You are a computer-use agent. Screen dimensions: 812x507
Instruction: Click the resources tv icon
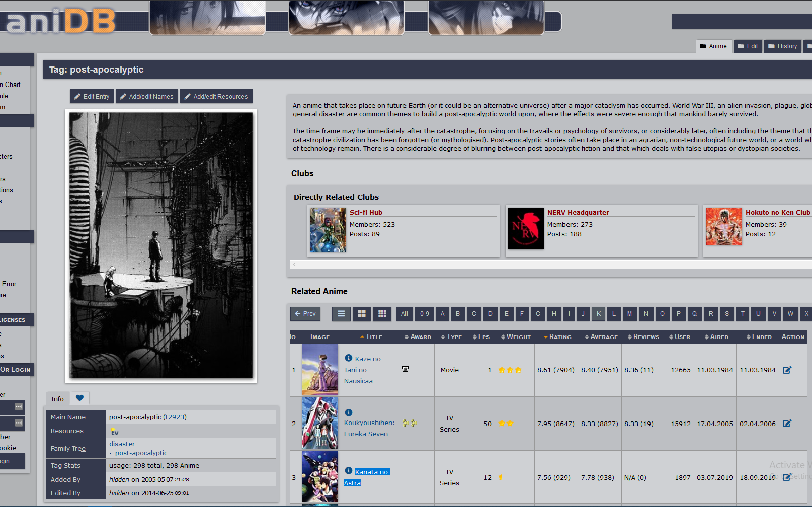pyautogui.click(x=114, y=431)
